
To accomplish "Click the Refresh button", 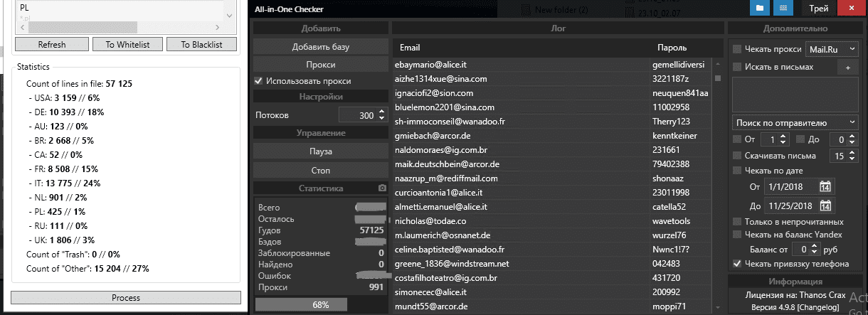I will (x=52, y=44).
